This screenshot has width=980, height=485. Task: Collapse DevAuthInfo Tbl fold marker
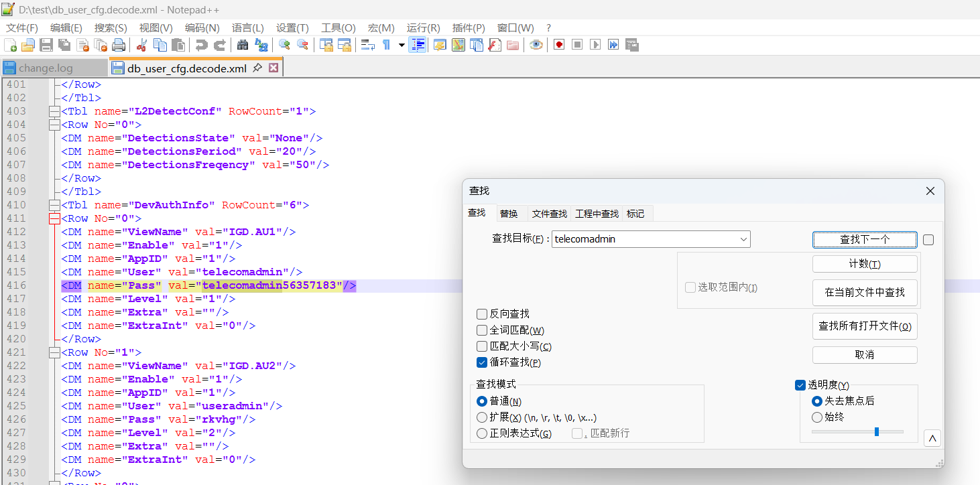pyautogui.click(x=54, y=205)
